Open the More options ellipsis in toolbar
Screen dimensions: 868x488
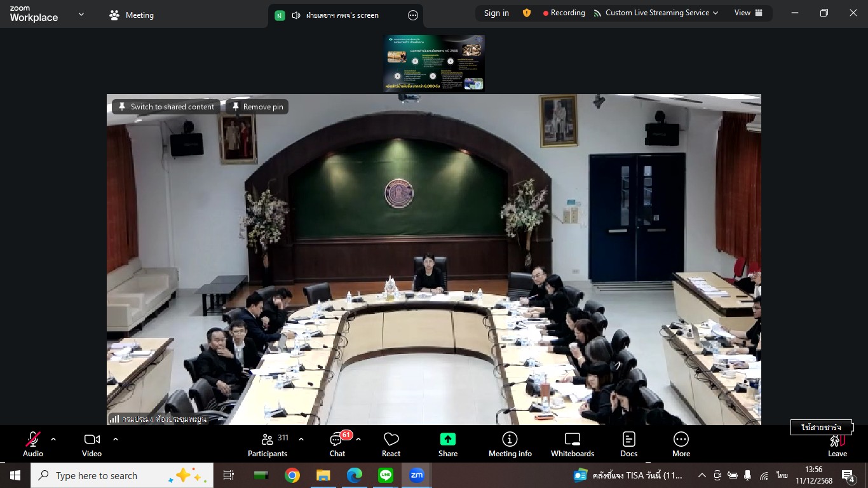(x=681, y=444)
